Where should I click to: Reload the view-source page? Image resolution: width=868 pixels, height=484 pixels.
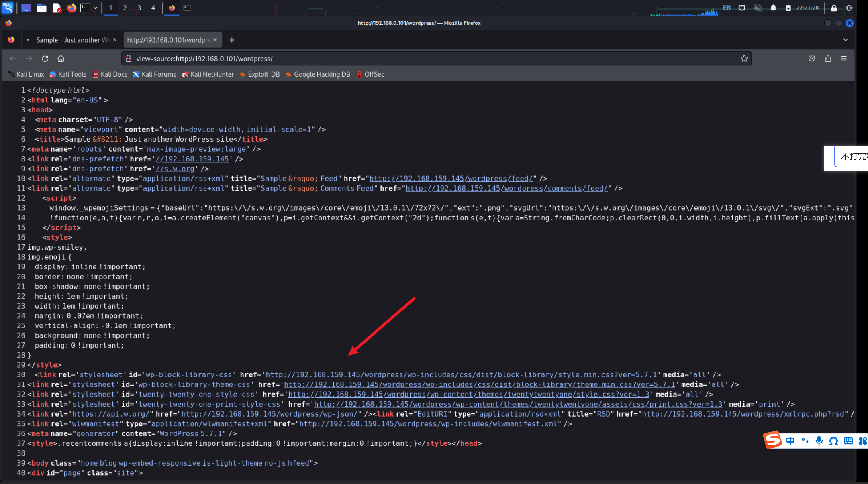(45, 59)
